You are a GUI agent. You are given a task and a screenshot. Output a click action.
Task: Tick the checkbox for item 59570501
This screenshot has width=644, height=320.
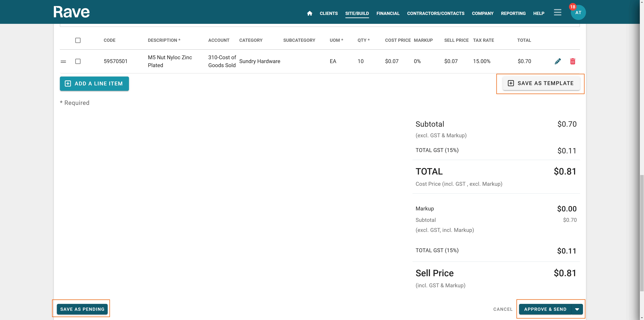coord(78,61)
